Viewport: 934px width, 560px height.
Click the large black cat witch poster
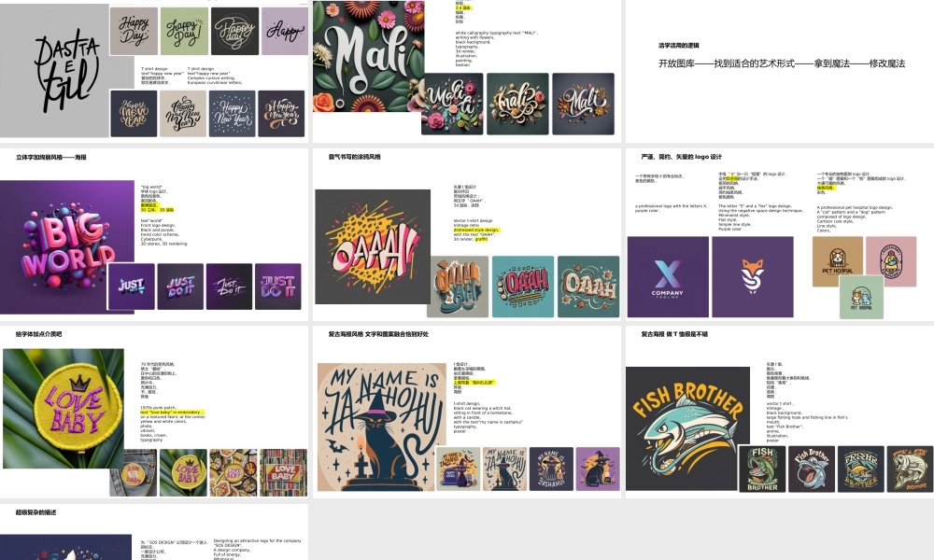(x=381, y=427)
